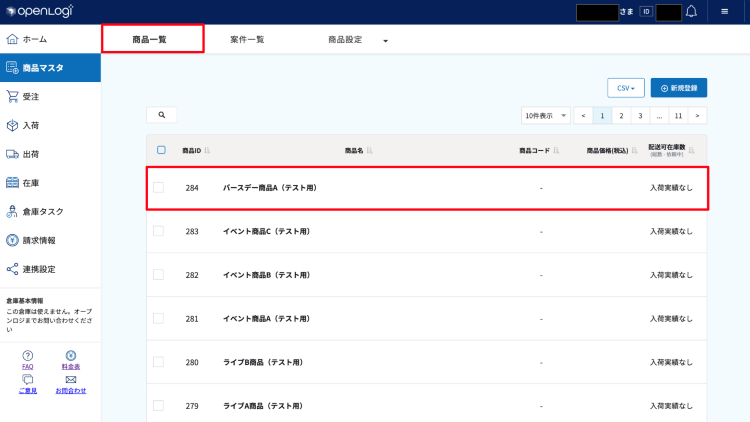Image resolution: width=750 pixels, height=422 pixels.
Task: Check the box for product 284
Action: pos(159,187)
